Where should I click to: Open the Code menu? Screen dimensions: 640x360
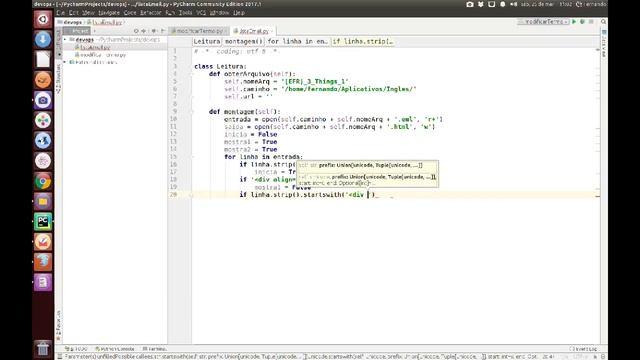pos(130,13)
